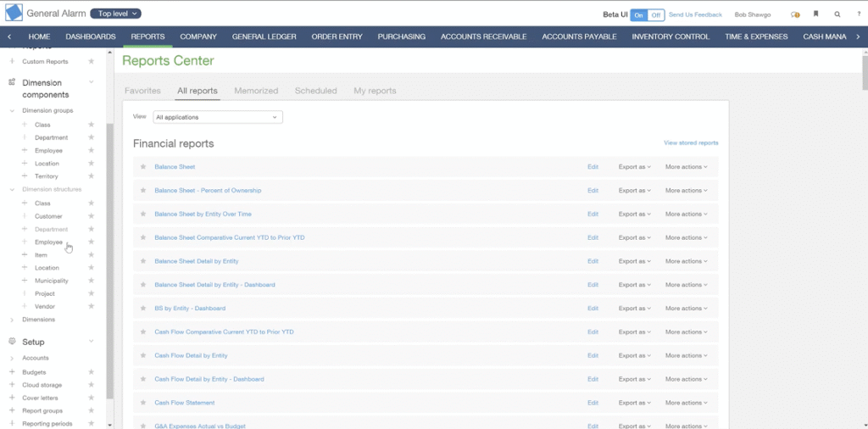Open Reporting periods in Setup
The width and height of the screenshot is (868, 429).
[x=47, y=423]
